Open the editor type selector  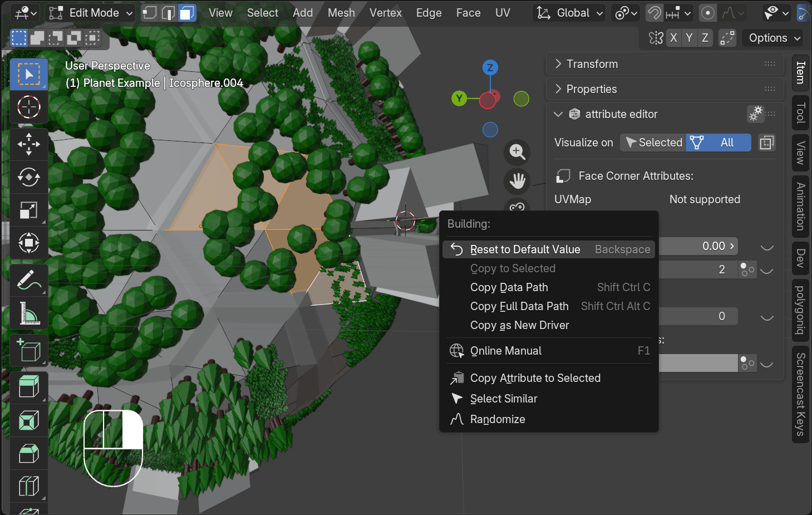click(26, 13)
